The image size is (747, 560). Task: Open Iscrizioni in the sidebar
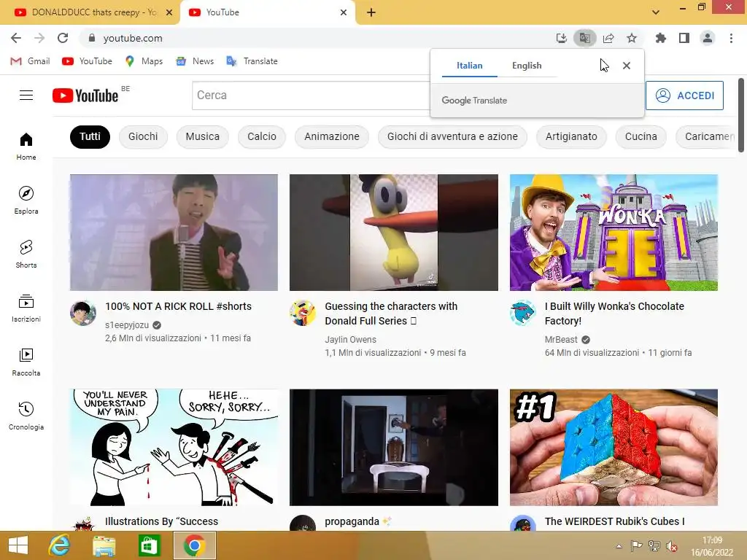(26, 308)
